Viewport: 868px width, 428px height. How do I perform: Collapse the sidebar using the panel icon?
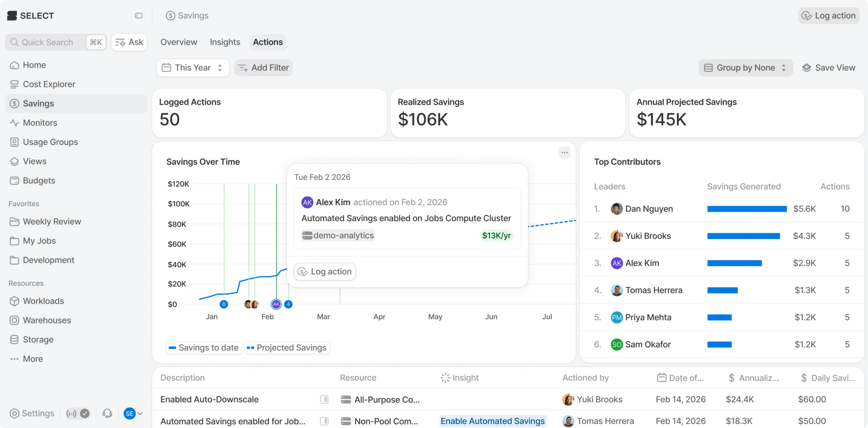click(x=139, y=16)
